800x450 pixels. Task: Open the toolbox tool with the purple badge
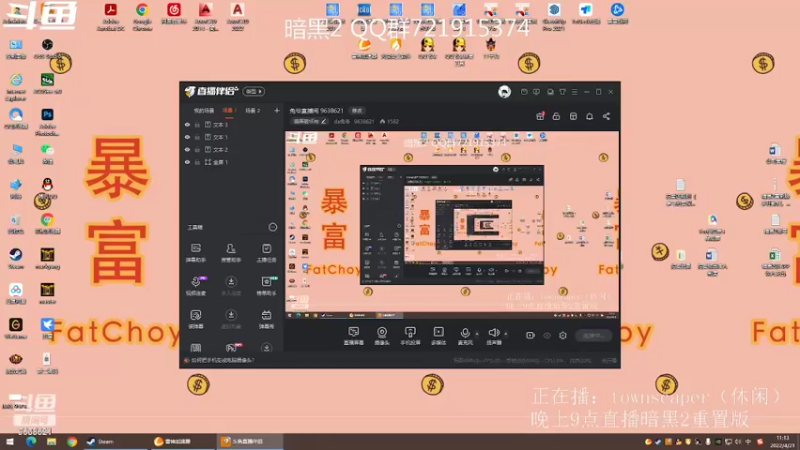[195, 286]
